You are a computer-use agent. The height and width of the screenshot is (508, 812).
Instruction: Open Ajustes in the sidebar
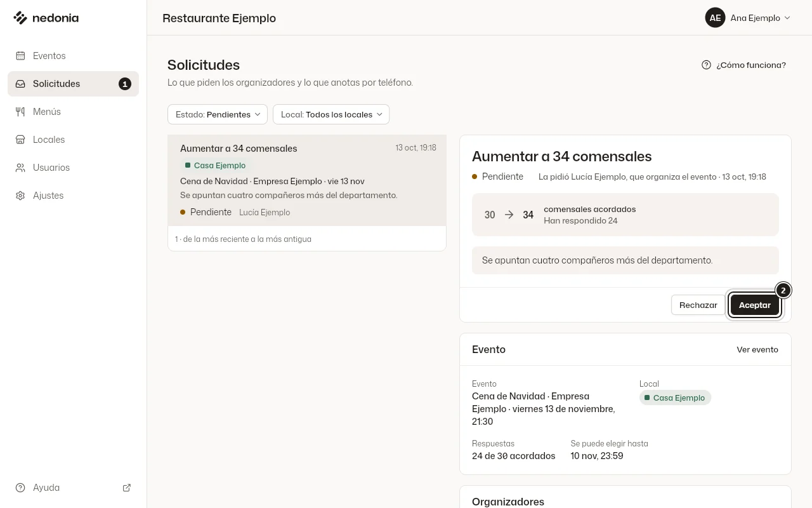click(73, 196)
